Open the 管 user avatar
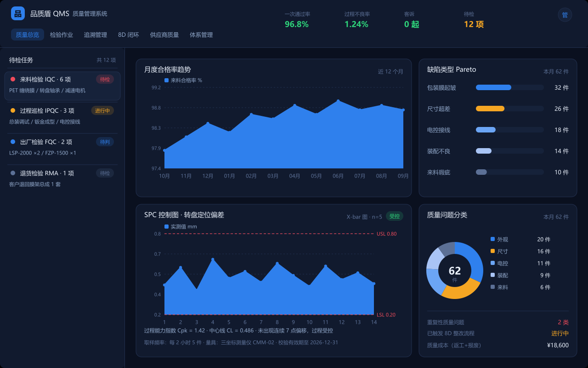The width and height of the screenshot is (588, 368). 565,15
